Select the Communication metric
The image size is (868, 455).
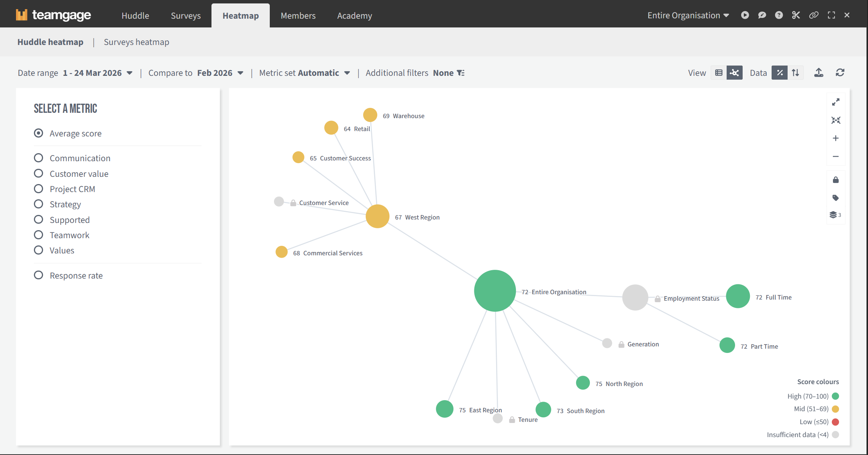pos(38,158)
